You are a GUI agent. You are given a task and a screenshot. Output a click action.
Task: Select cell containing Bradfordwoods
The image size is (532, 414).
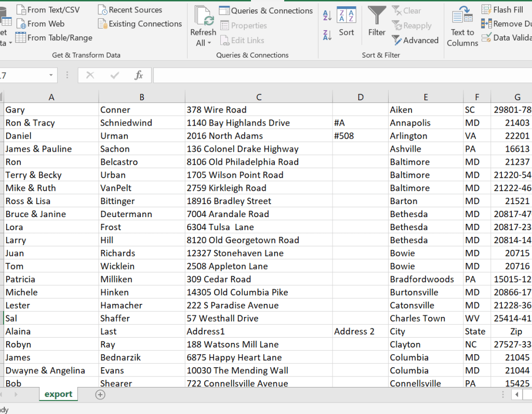(422, 279)
